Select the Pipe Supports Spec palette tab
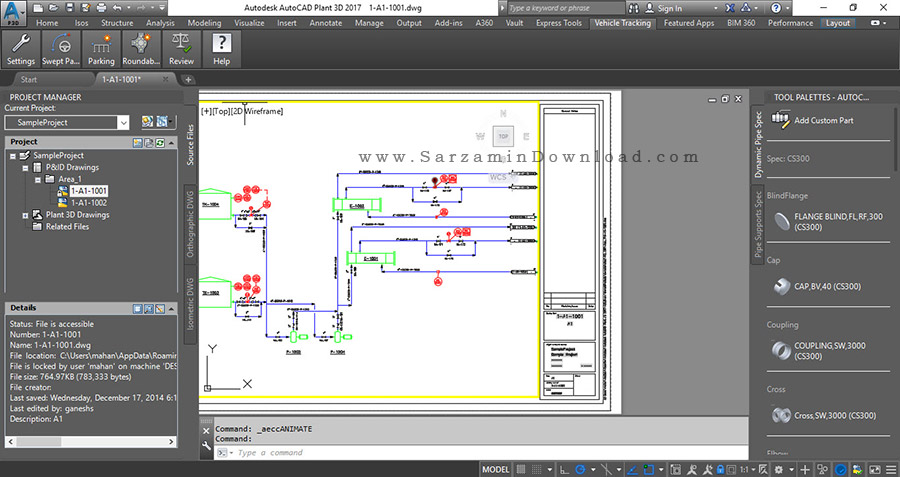This screenshot has height=477, width=900. click(758, 224)
